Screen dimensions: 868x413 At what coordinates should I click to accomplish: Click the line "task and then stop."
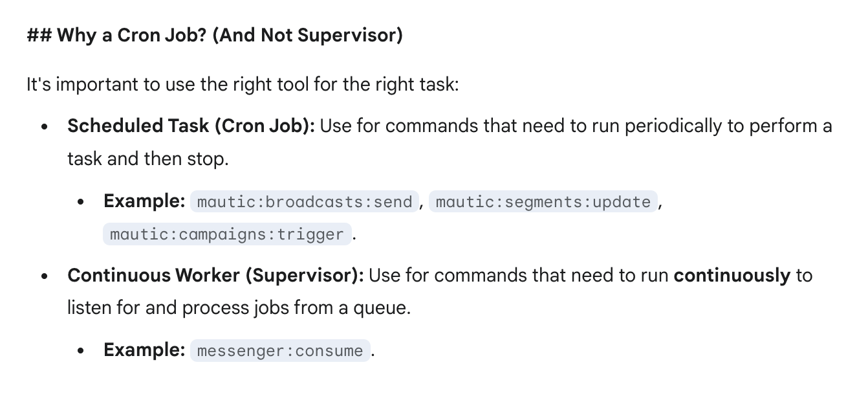coord(147,159)
